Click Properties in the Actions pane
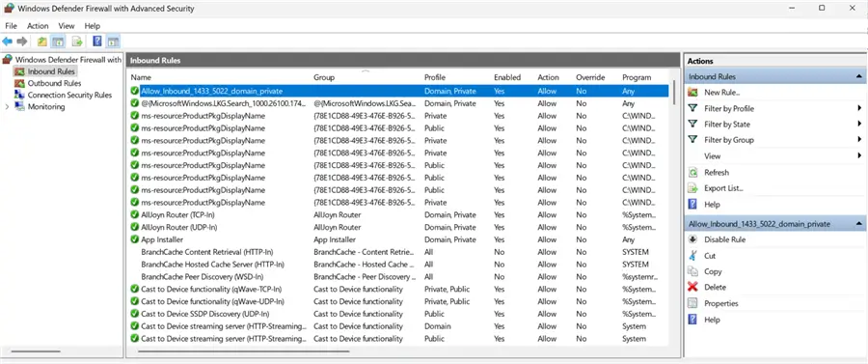868x364 pixels. coord(721,303)
